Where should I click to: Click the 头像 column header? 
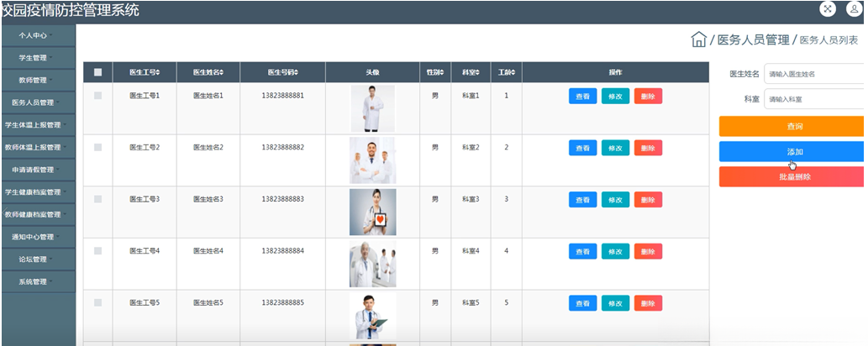coord(372,72)
